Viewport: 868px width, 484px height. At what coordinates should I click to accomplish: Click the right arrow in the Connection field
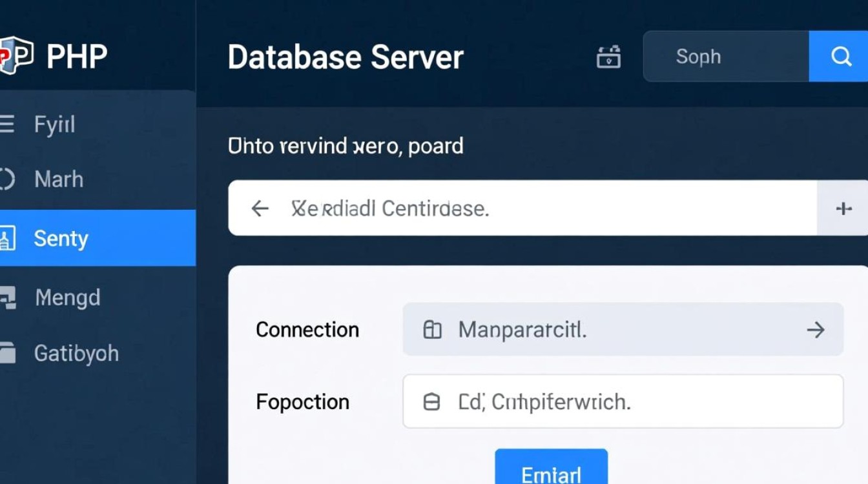click(816, 330)
